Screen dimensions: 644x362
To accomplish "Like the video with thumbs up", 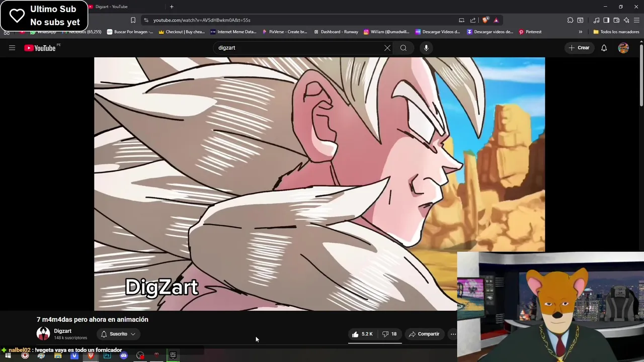I will click(x=362, y=334).
